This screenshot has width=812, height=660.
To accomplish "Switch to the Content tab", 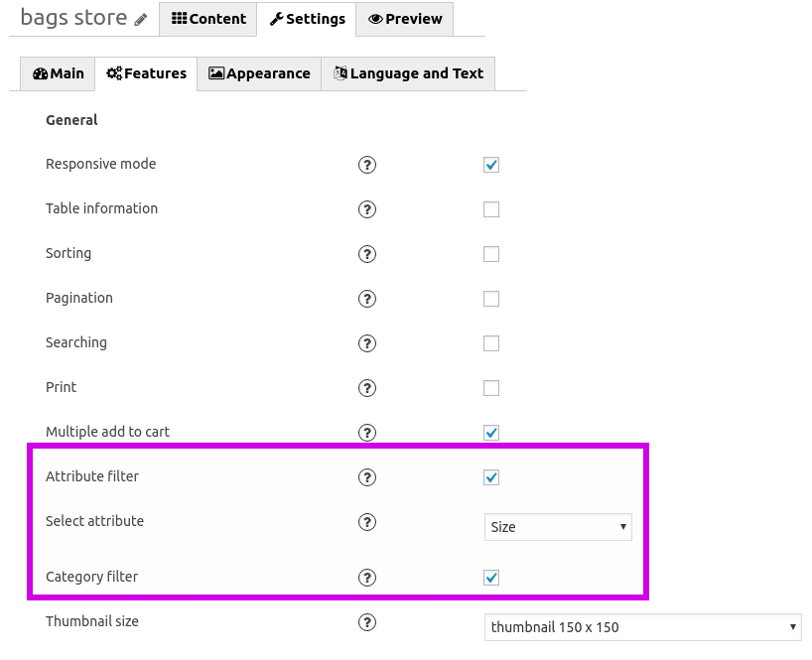I will [208, 19].
